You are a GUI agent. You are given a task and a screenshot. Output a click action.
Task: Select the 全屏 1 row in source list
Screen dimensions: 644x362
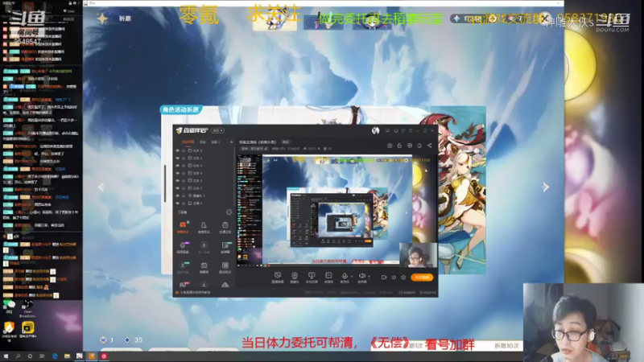pyautogui.click(x=204, y=204)
